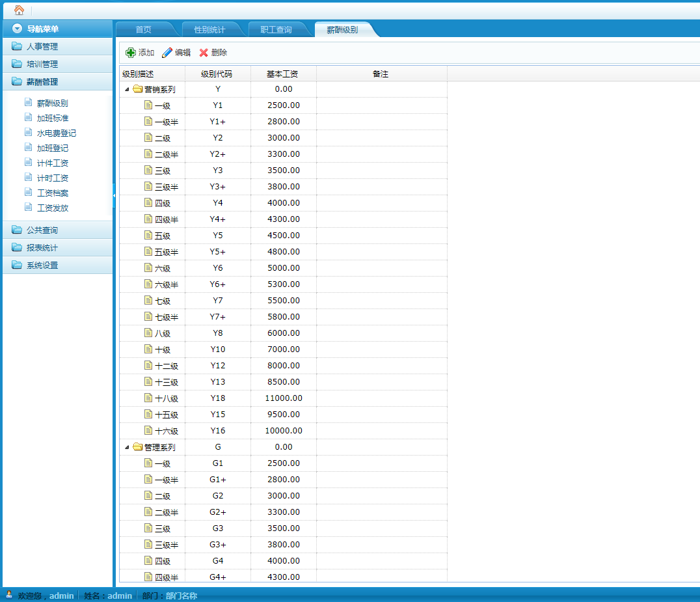
Task: Click the 营销系列 folder icon in the table
Action: pos(138,89)
